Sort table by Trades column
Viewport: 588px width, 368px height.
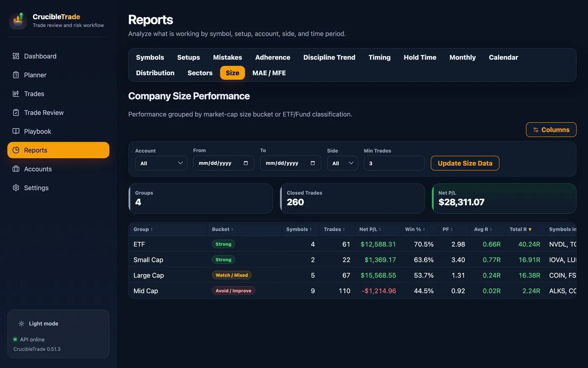click(334, 229)
